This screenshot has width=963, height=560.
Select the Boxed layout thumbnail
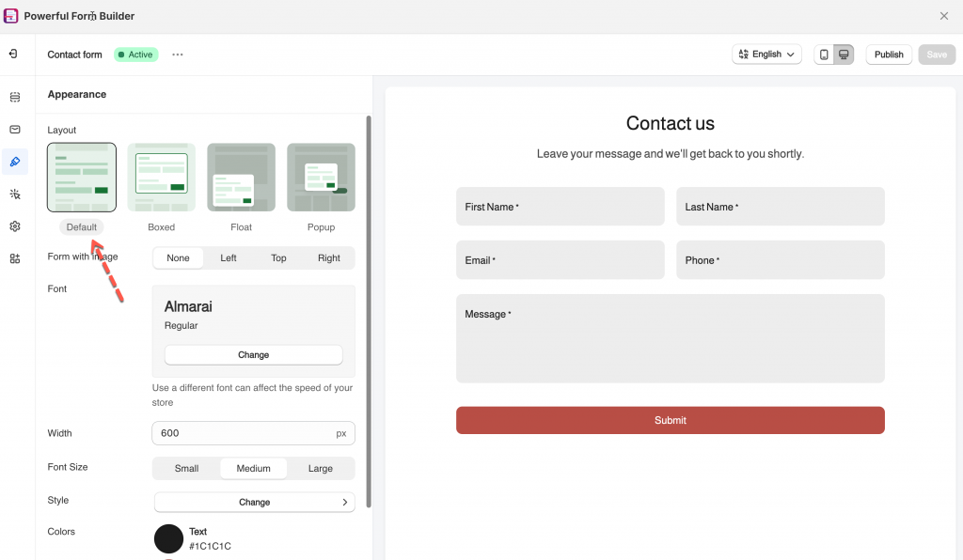coord(161,178)
